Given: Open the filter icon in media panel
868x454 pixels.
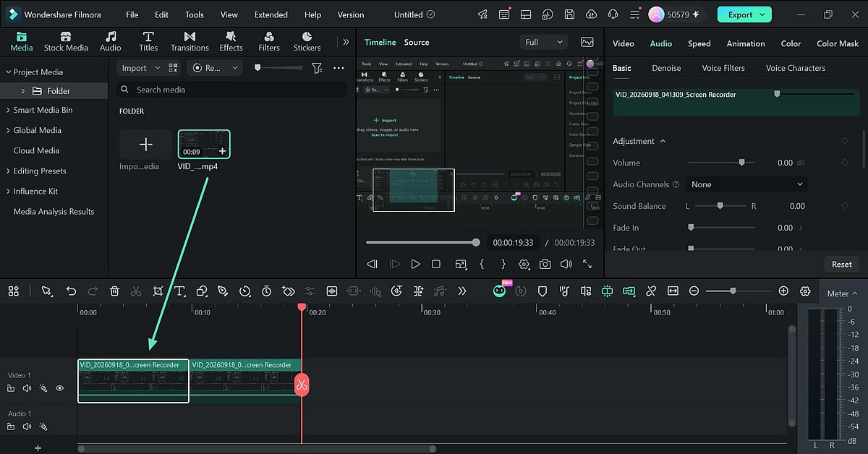Looking at the screenshot, I should [317, 68].
